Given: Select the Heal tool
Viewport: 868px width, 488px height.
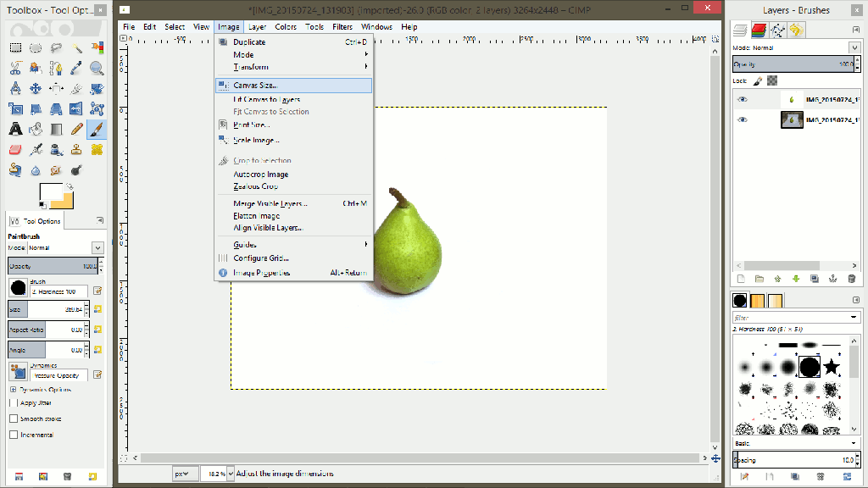Looking at the screenshot, I should tap(97, 150).
